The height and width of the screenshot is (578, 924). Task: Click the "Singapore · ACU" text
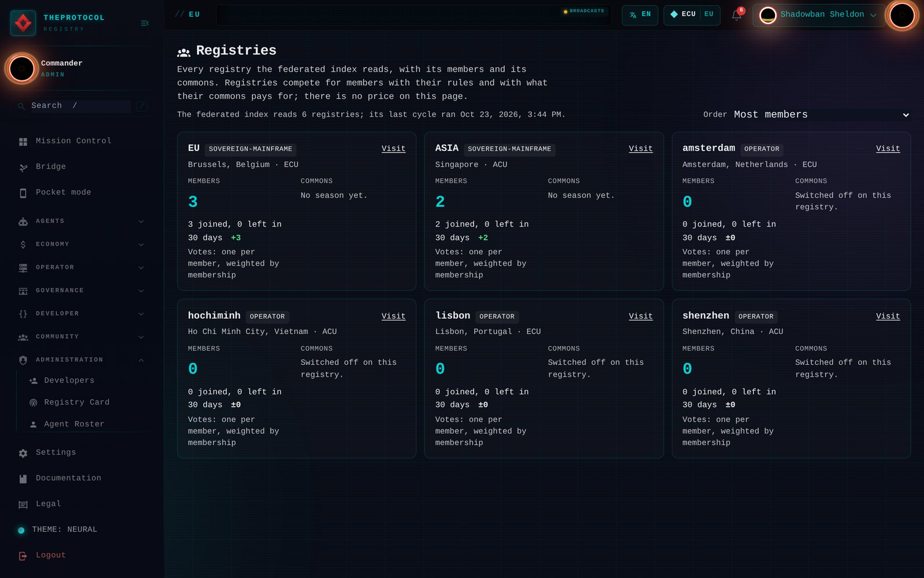(x=471, y=165)
